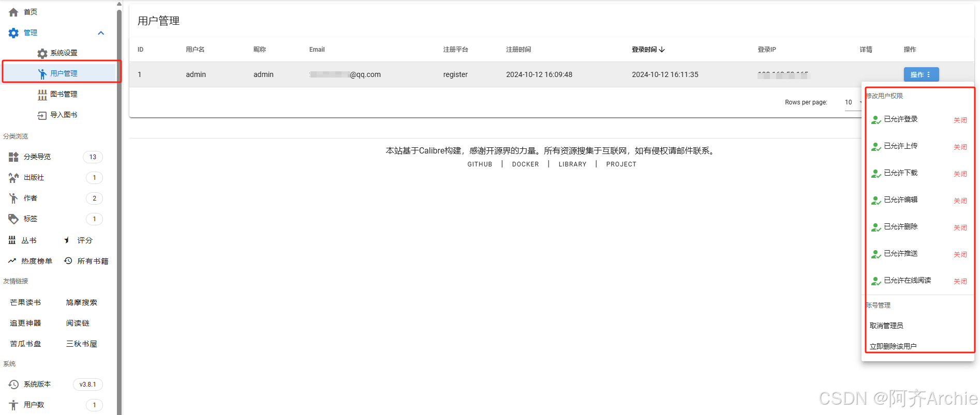Open the DOCKER footer link
The height and width of the screenshot is (415, 980).
pyautogui.click(x=525, y=164)
